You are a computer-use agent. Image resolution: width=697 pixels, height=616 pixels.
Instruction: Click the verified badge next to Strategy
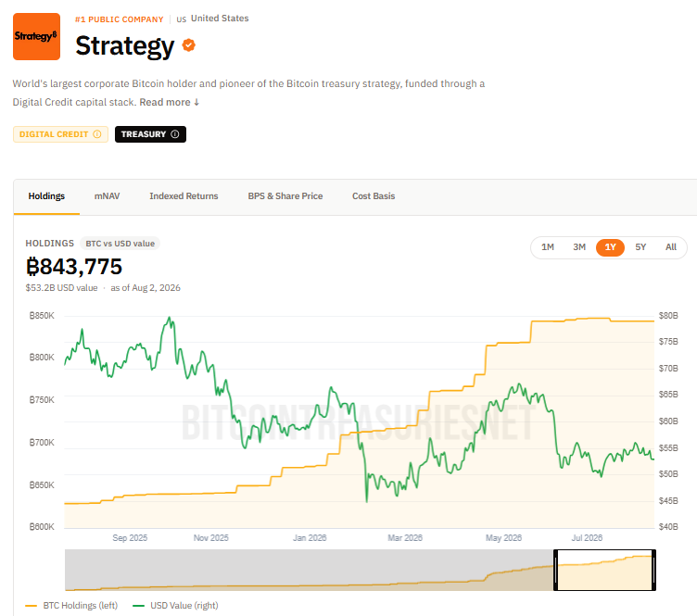pyautogui.click(x=189, y=45)
